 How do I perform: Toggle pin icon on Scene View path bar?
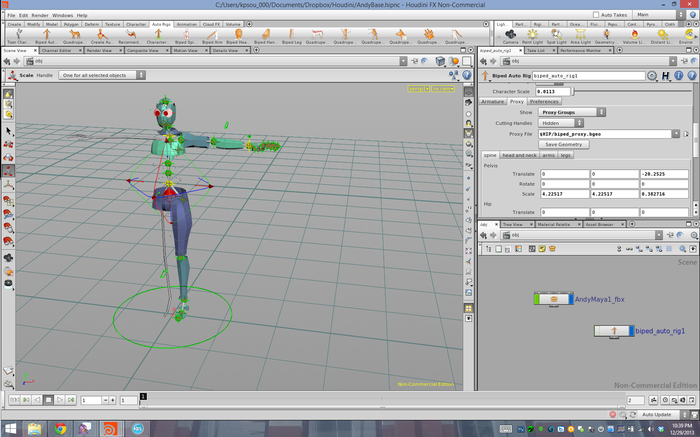(415, 61)
